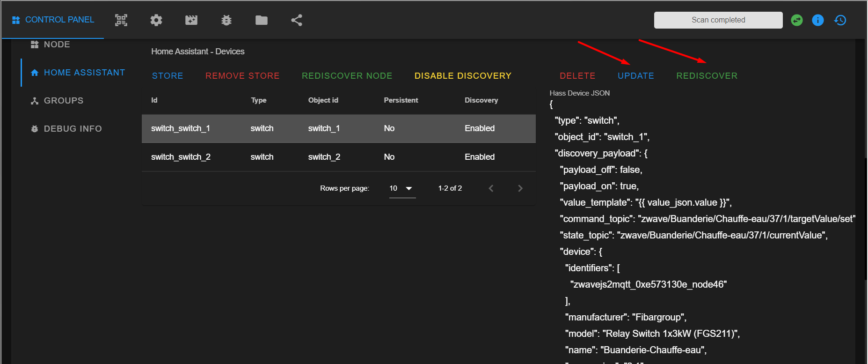This screenshot has width=868, height=364.
Task: Click the green connection status icon
Action: (797, 20)
